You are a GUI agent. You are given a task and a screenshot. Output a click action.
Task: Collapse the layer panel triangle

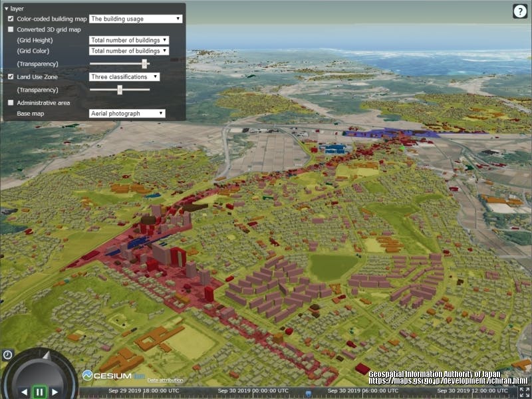click(7, 9)
